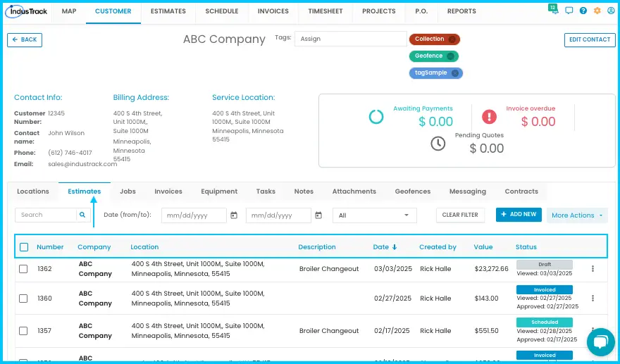This screenshot has height=364, width=620.
Task: Switch to the Notes tab
Action: [x=304, y=192]
